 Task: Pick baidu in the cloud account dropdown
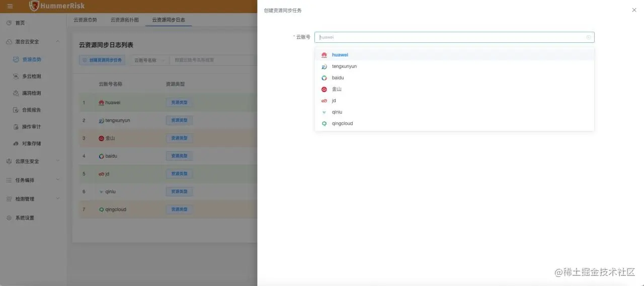point(454,78)
